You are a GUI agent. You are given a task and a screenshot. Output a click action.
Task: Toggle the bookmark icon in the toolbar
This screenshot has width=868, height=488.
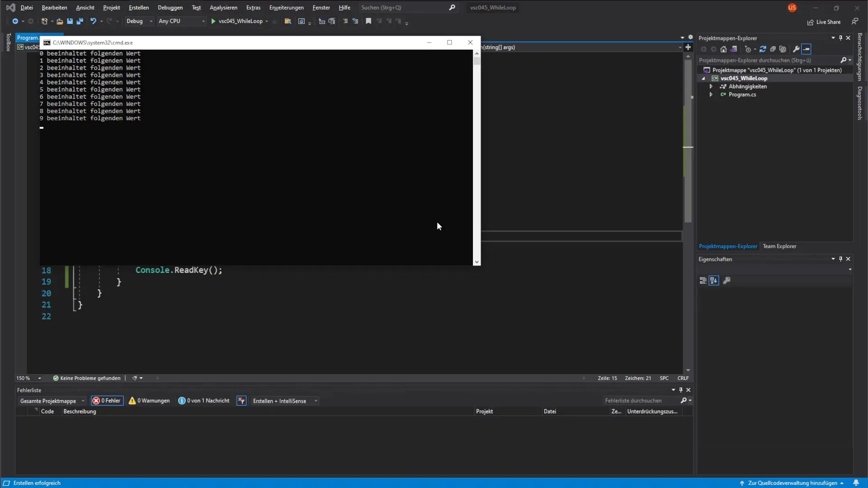(x=368, y=21)
